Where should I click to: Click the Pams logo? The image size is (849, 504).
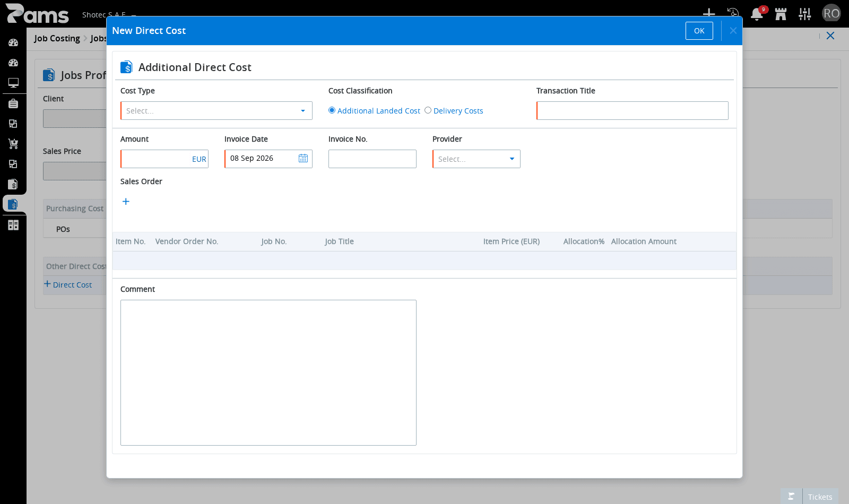(x=37, y=14)
